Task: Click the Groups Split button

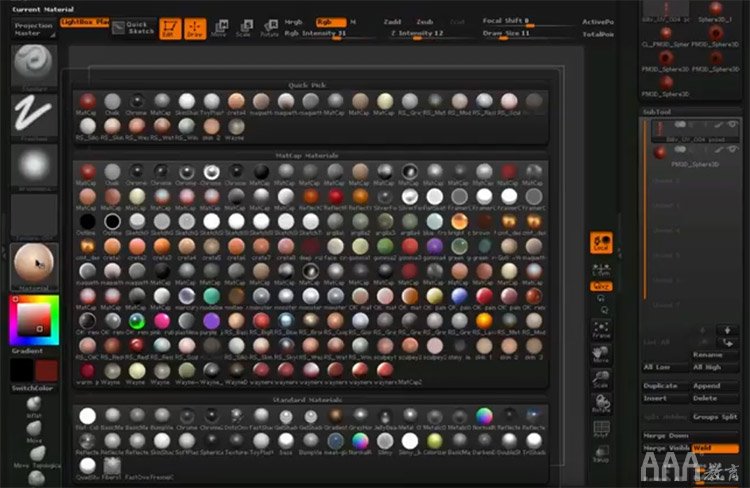Action: [715, 417]
